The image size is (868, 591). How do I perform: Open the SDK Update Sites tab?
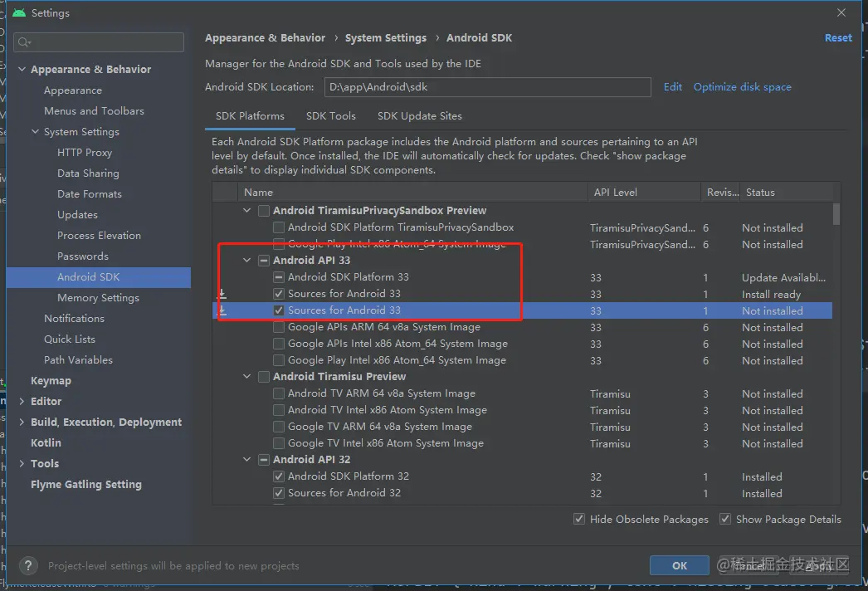click(420, 115)
